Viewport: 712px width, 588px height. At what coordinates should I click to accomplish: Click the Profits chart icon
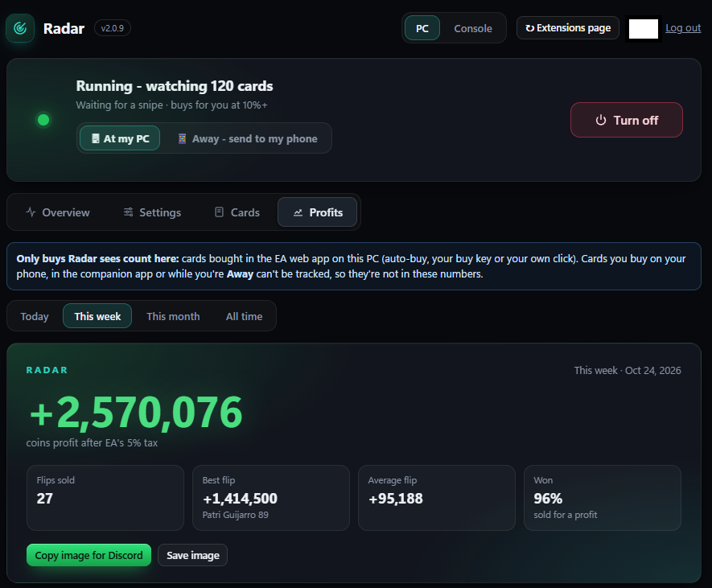pyautogui.click(x=298, y=212)
